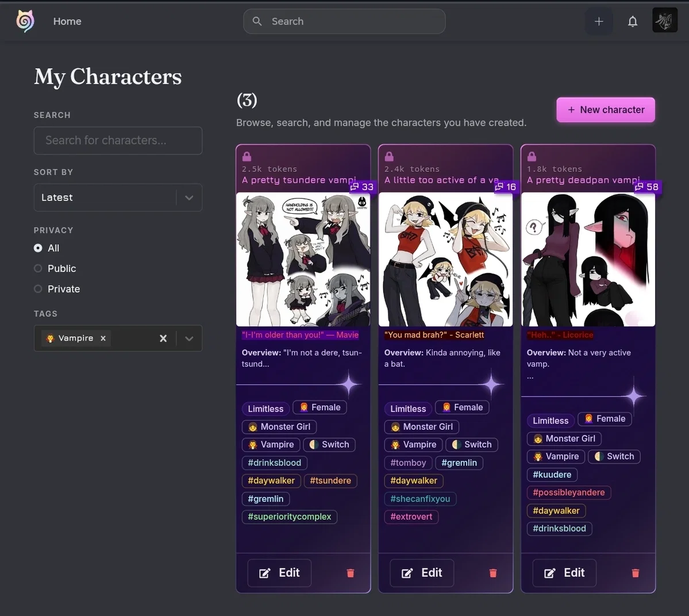Expand the Tags dropdown arrow
The image size is (689, 616).
[189, 338]
